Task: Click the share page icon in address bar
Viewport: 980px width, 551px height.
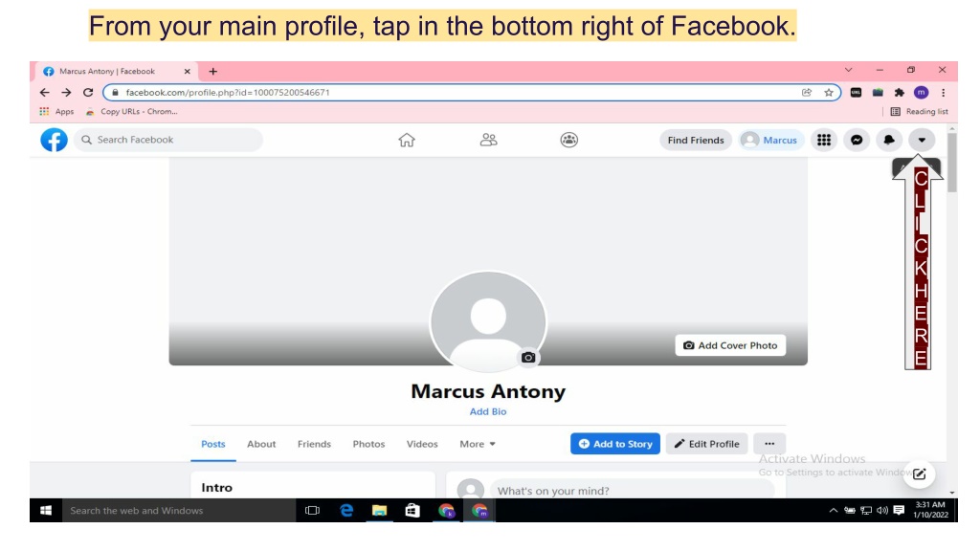Action: pos(807,93)
